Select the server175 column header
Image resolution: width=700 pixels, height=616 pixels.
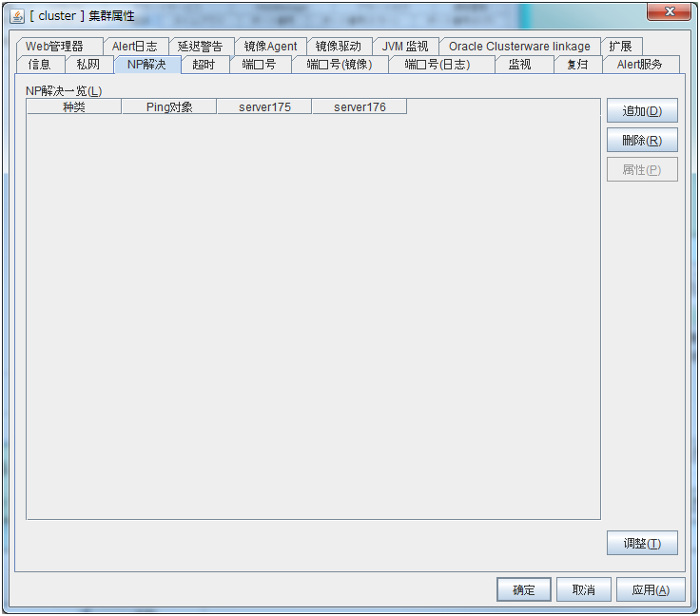click(264, 107)
